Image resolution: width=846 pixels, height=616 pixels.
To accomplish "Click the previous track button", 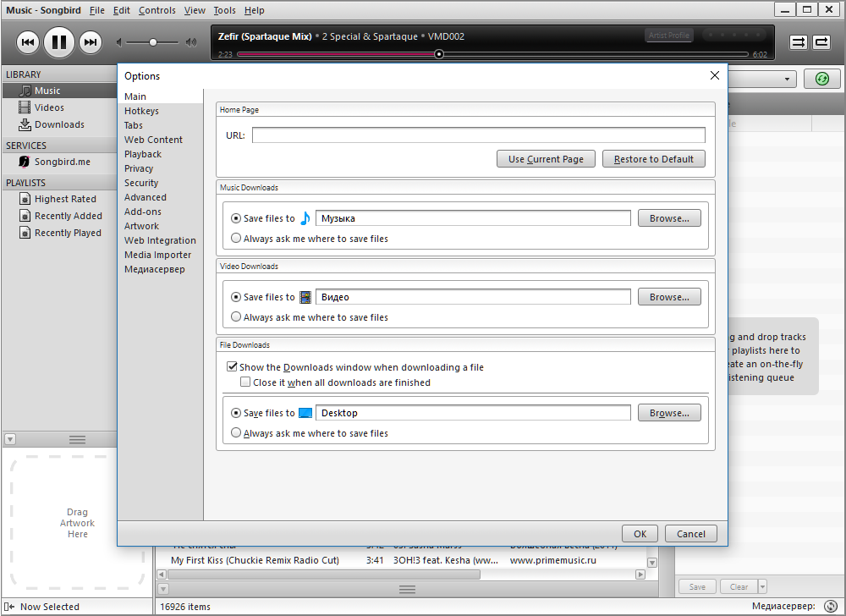I will pyautogui.click(x=28, y=42).
